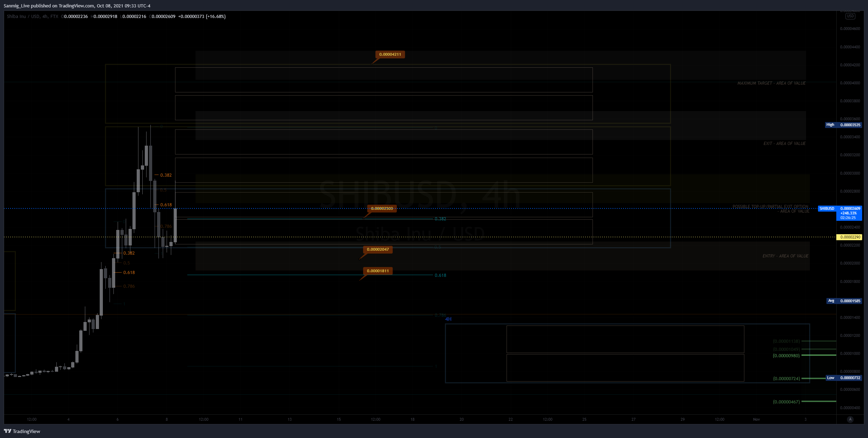Click the Avg 0.00001585 price label
Image resolution: width=868 pixels, height=438 pixels.
pyautogui.click(x=844, y=301)
